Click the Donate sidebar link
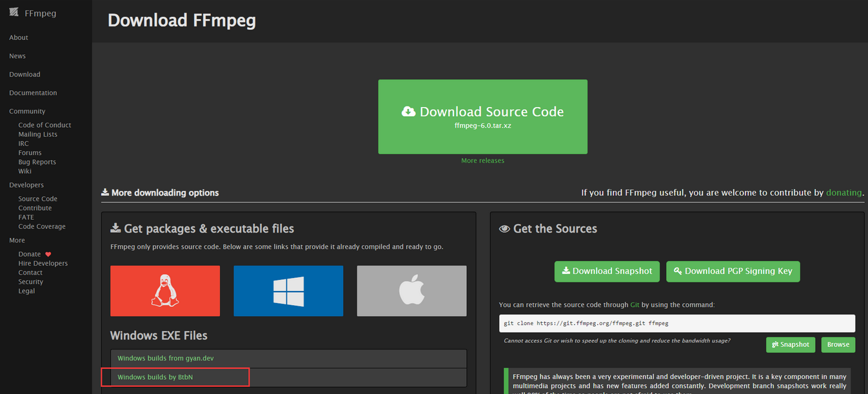Screen dimensions: 868x394 (29, 254)
